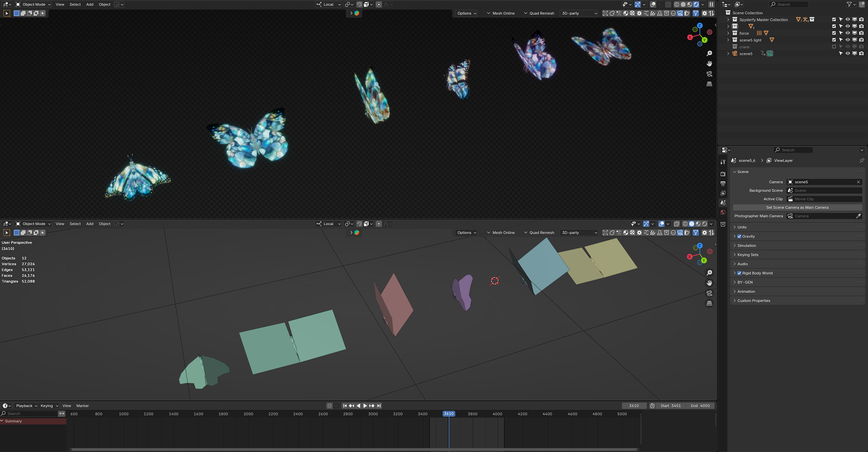Screen dimensions: 868x452
Task: Open the Playback menu in the timeline
Action: click(26, 406)
